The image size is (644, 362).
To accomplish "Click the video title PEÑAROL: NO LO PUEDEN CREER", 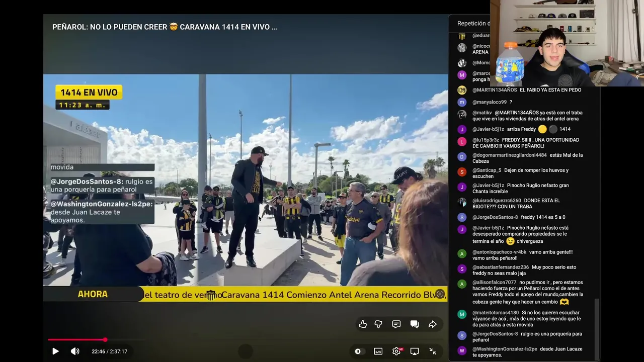I will [x=165, y=27].
